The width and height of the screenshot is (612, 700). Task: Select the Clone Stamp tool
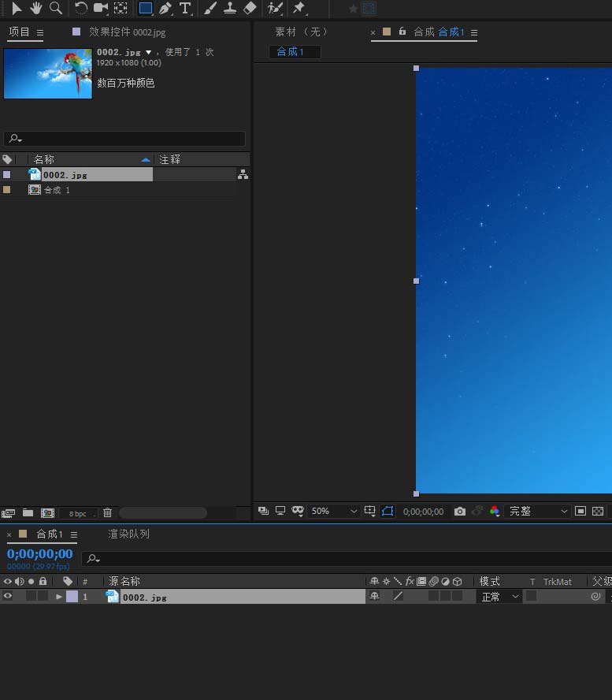[230, 8]
